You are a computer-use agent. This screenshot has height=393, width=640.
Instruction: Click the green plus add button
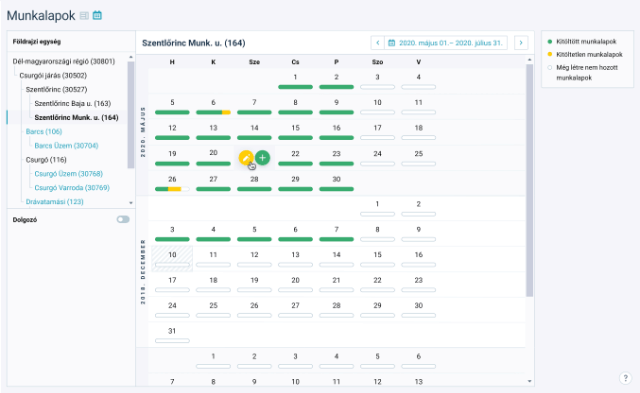(262, 158)
